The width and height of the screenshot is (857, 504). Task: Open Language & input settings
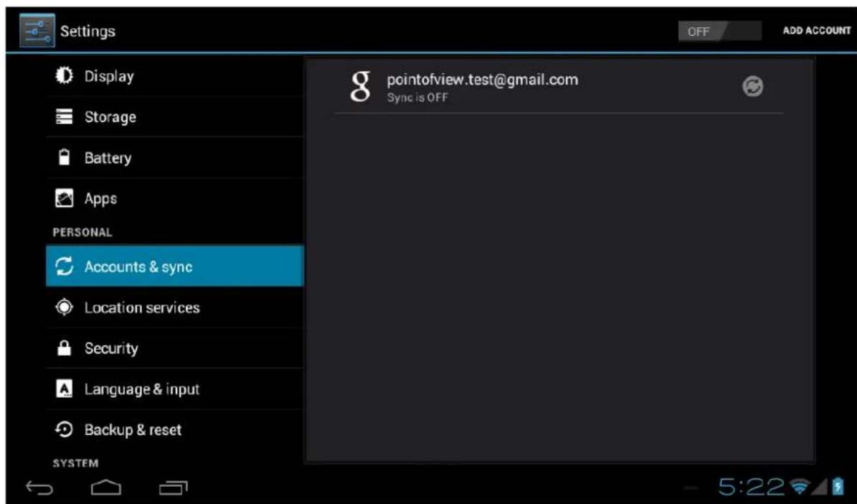tap(142, 389)
